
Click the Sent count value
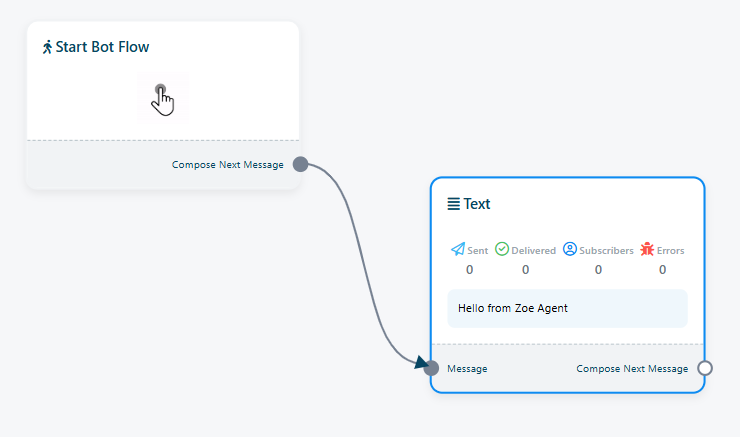point(469,270)
